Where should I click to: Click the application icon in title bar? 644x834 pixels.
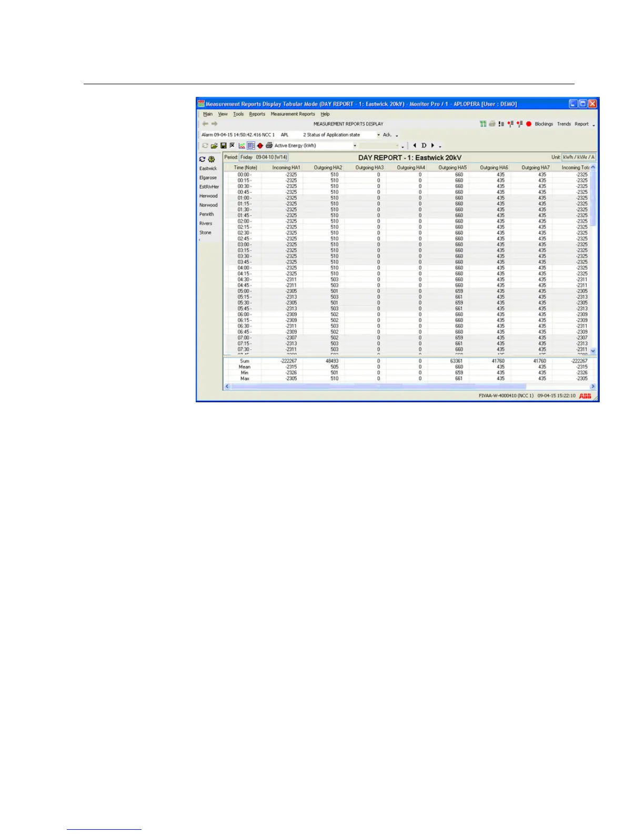coord(201,104)
